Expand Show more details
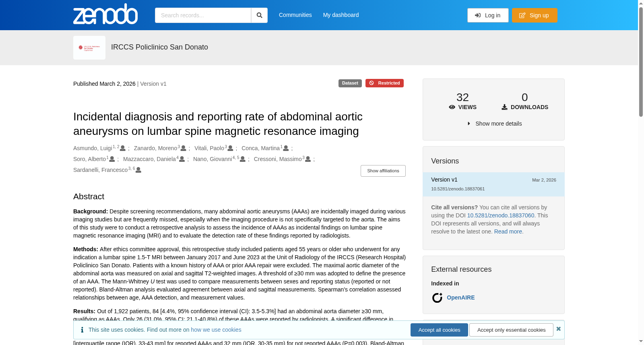Viewport: 644px width, 345px height. tap(494, 124)
